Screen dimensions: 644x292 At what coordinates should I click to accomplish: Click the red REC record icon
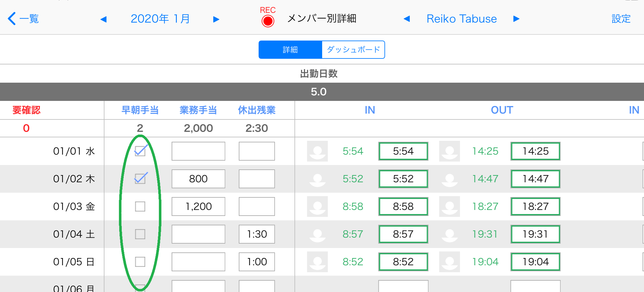268,21
